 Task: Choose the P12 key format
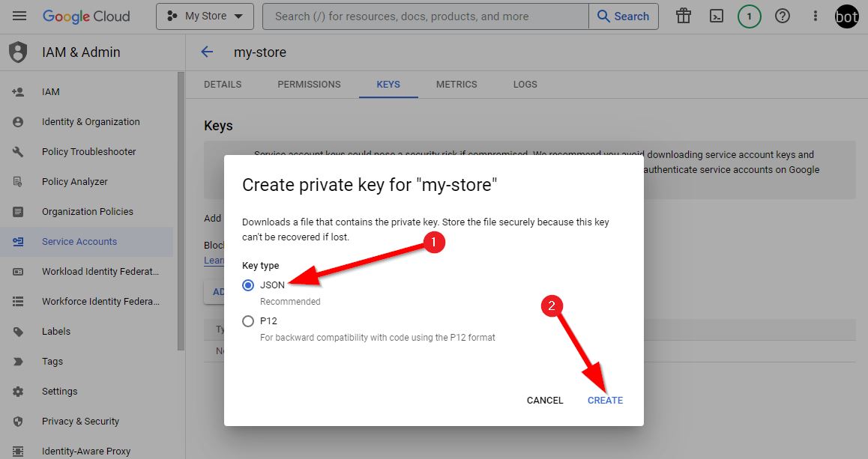248,321
